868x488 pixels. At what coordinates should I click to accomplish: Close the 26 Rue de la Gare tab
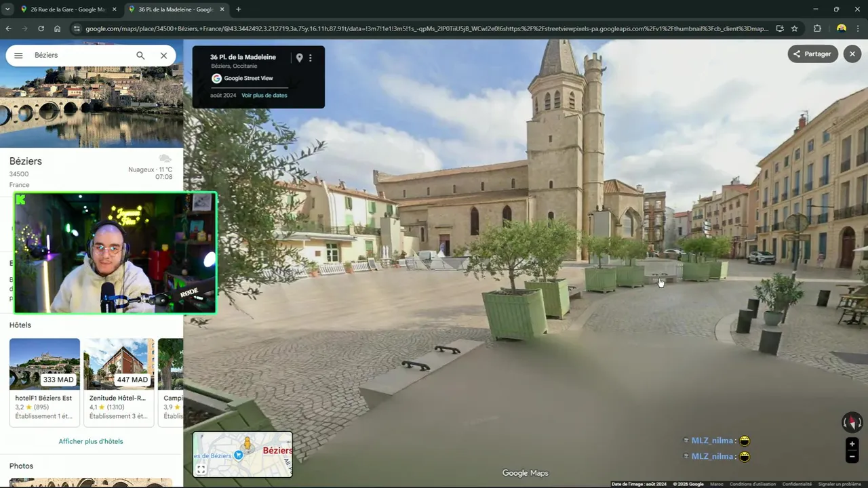click(114, 9)
